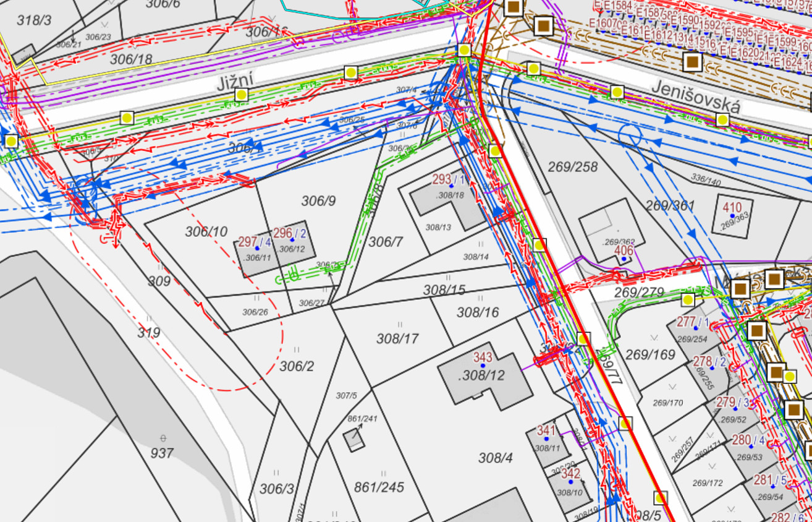
Task: Select house number 342
Action: [570, 474]
